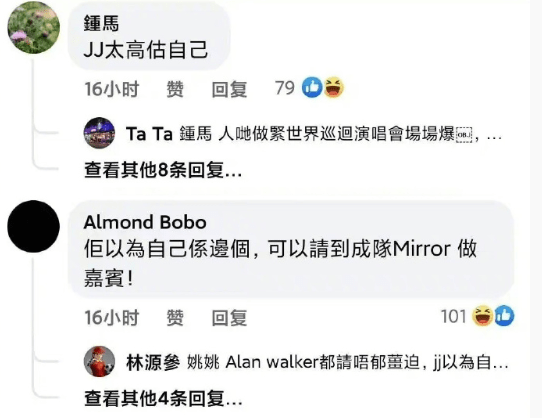Screen dimensions: 542x418
Task: Reply to Almond Bobo's comment via 回复
Action: click(230, 317)
